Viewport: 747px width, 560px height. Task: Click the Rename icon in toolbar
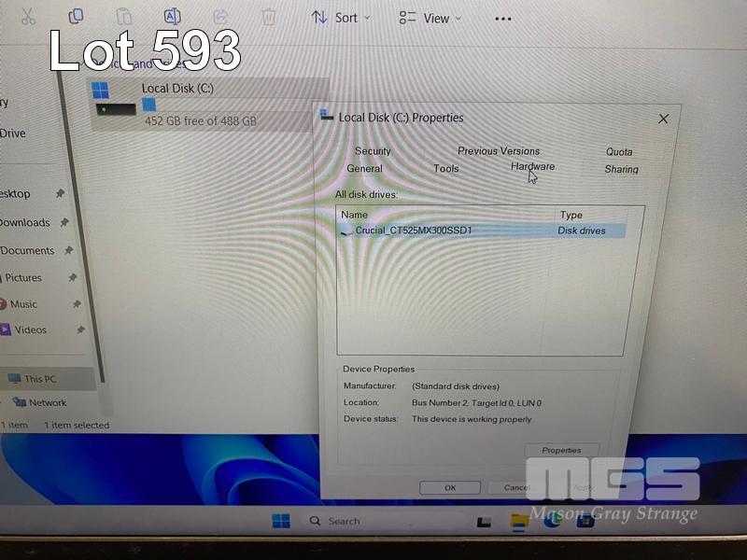[172, 17]
